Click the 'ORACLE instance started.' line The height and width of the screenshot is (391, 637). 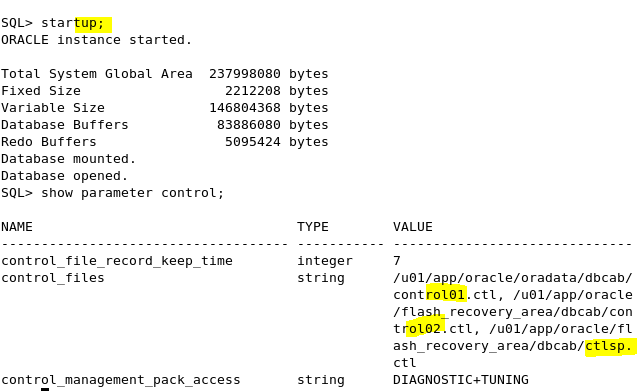(x=96, y=40)
